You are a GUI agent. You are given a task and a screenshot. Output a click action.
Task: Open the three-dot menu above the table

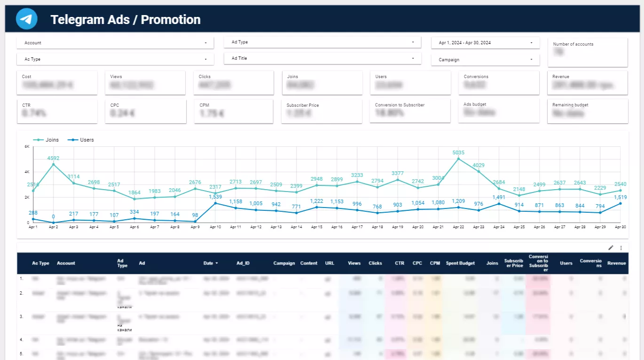pos(621,248)
